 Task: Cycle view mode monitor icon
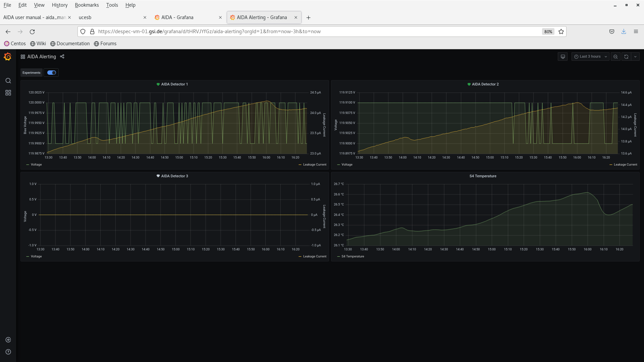click(x=563, y=57)
